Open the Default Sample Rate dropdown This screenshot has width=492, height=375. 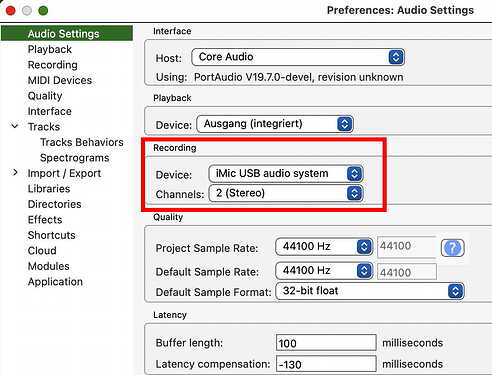point(324,271)
